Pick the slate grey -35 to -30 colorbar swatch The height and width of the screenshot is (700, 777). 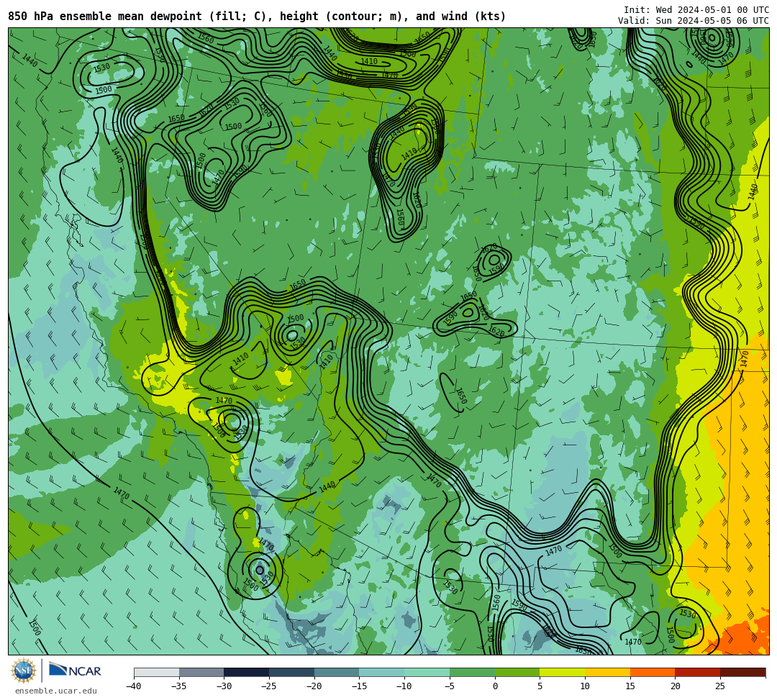(201, 672)
